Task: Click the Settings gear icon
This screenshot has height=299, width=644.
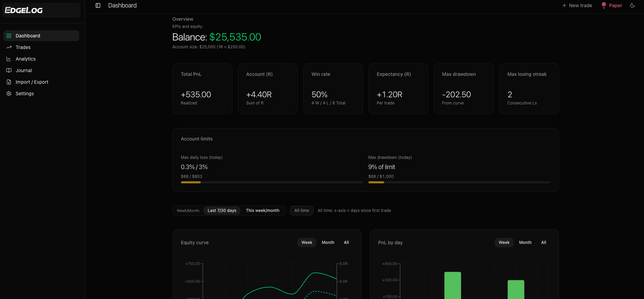Action: click(x=9, y=94)
